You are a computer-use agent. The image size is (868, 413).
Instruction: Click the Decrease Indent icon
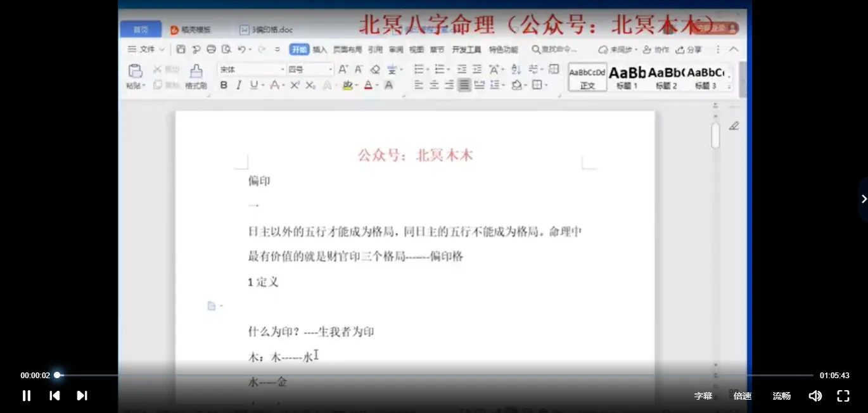(x=463, y=69)
